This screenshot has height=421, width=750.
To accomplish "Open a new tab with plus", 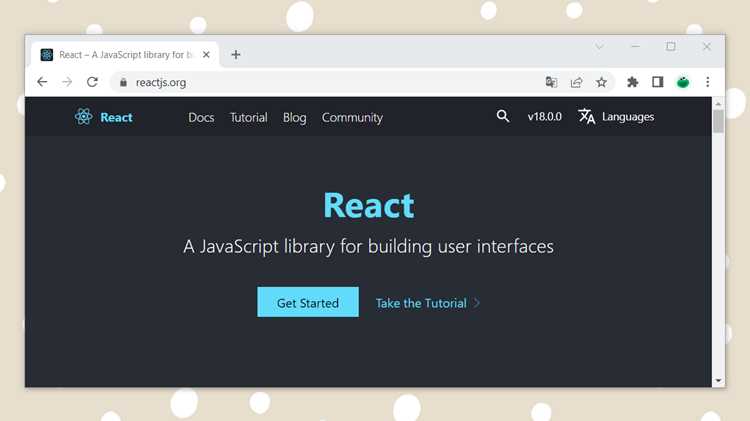I will tap(235, 55).
